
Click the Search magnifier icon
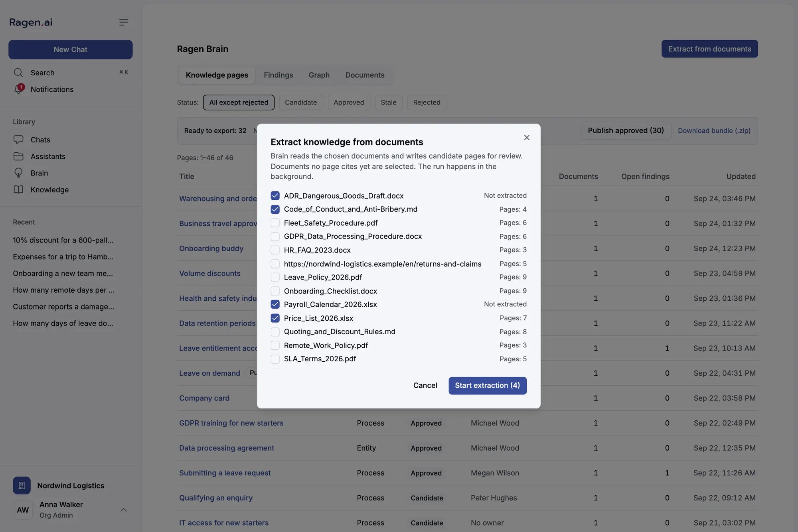click(18, 73)
